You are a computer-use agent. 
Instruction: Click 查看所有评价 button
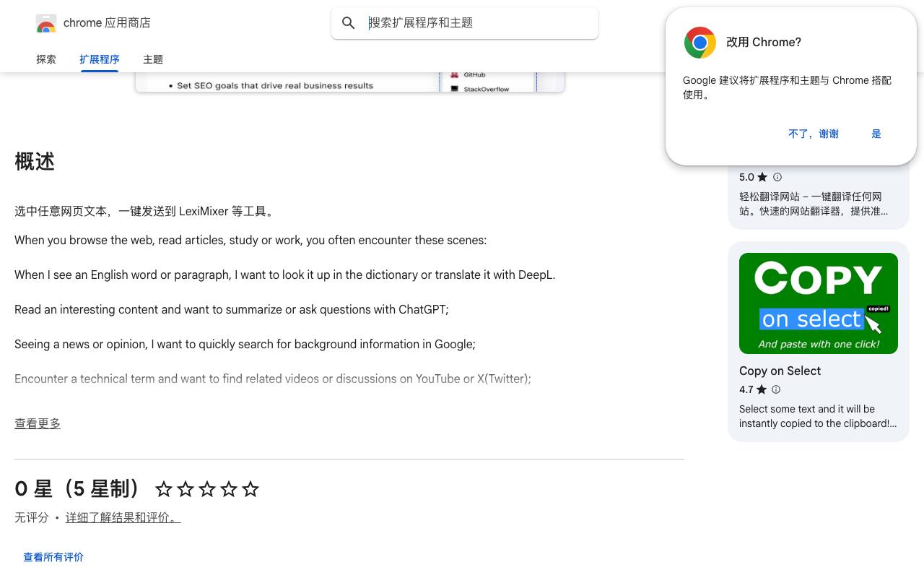tap(53, 557)
